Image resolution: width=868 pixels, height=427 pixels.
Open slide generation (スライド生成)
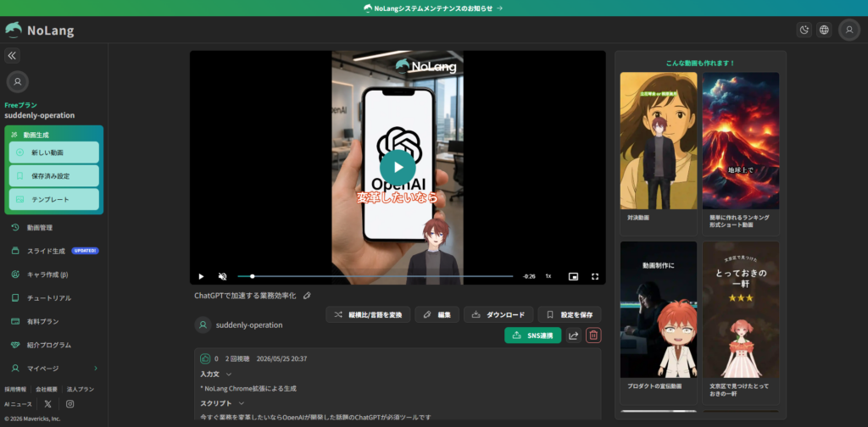point(53,251)
